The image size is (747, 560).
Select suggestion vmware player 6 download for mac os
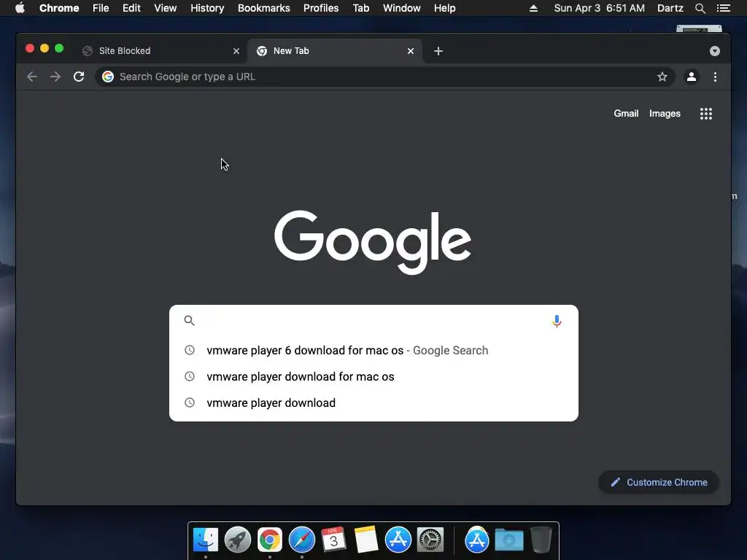click(x=374, y=351)
